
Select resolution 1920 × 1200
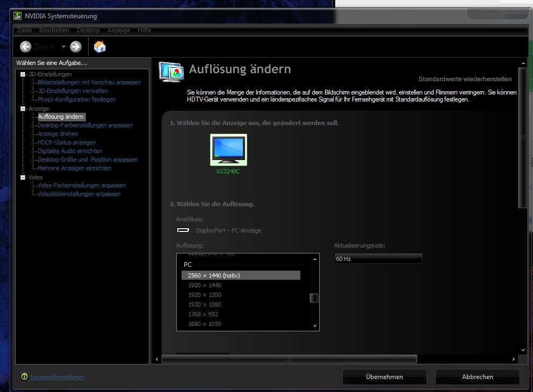point(205,295)
